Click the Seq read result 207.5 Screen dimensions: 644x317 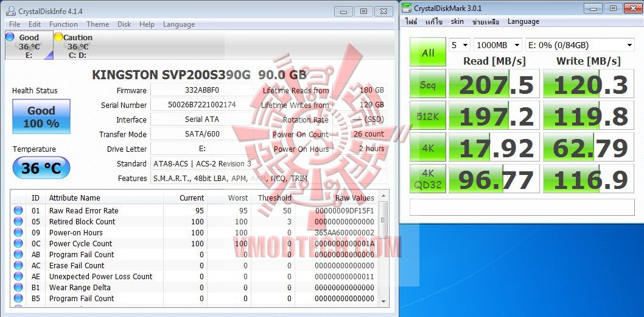pyautogui.click(x=494, y=84)
